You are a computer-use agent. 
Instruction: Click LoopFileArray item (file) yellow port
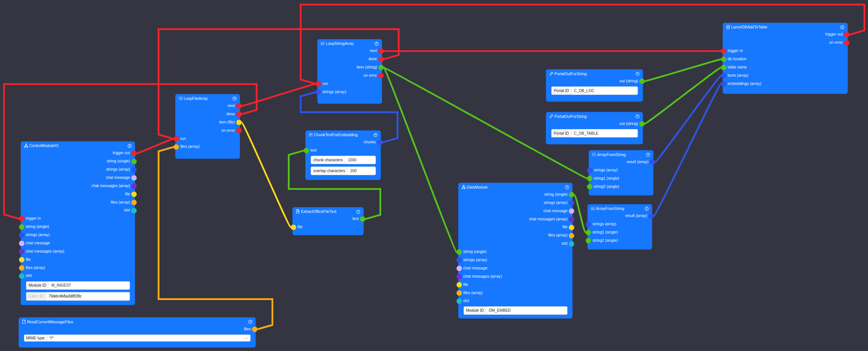click(x=239, y=123)
